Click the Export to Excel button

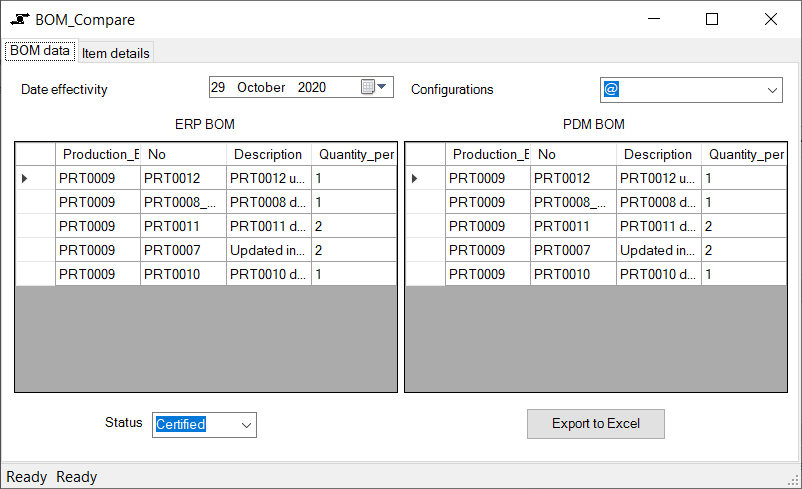(x=595, y=423)
